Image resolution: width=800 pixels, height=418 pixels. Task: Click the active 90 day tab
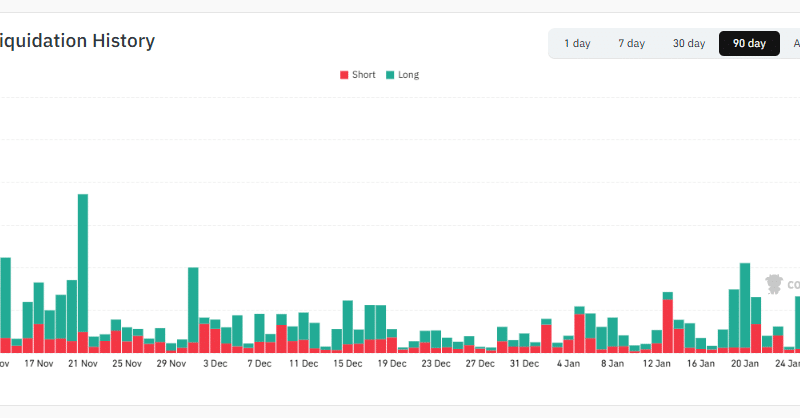point(749,44)
